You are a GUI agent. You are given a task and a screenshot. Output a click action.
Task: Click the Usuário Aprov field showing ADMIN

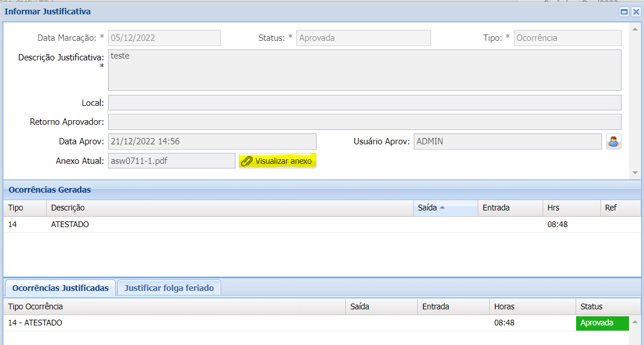coord(508,141)
